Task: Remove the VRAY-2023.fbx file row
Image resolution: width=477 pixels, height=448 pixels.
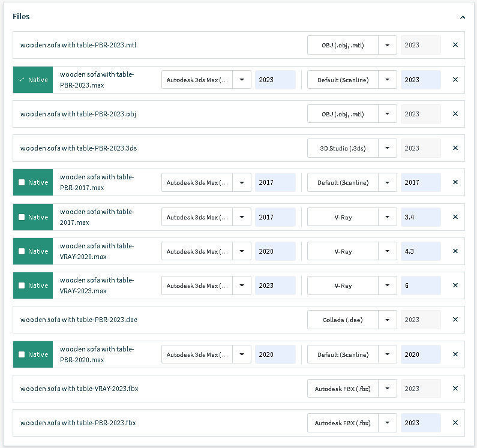Action: point(455,389)
